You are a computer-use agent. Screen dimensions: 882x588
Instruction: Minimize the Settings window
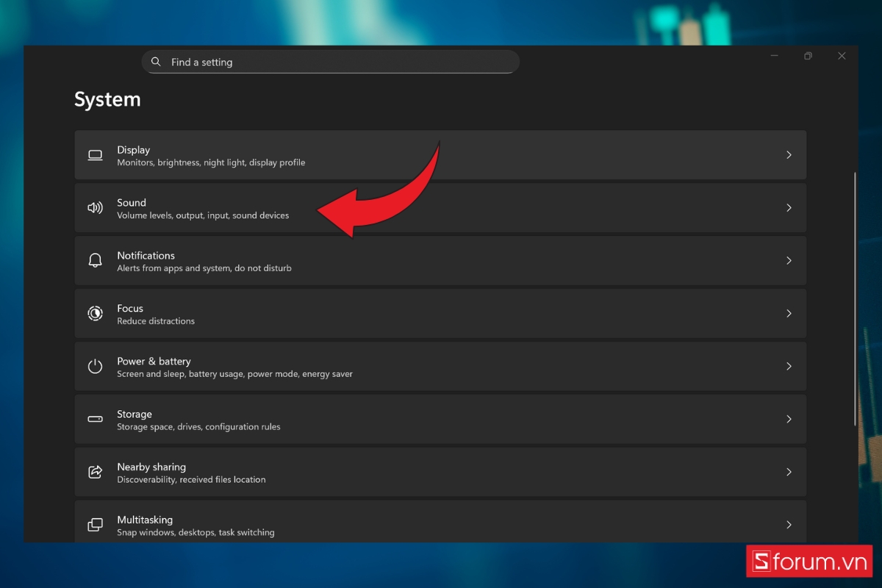pyautogui.click(x=774, y=56)
